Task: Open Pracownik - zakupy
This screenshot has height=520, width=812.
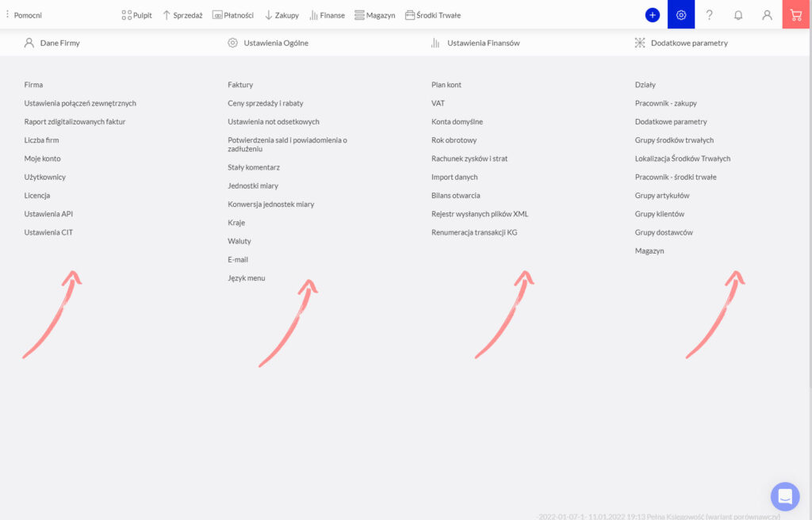Action: tap(666, 103)
